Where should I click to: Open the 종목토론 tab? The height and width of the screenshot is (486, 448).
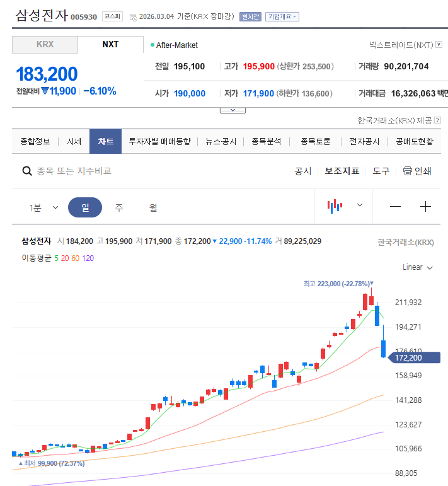pos(316,142)
